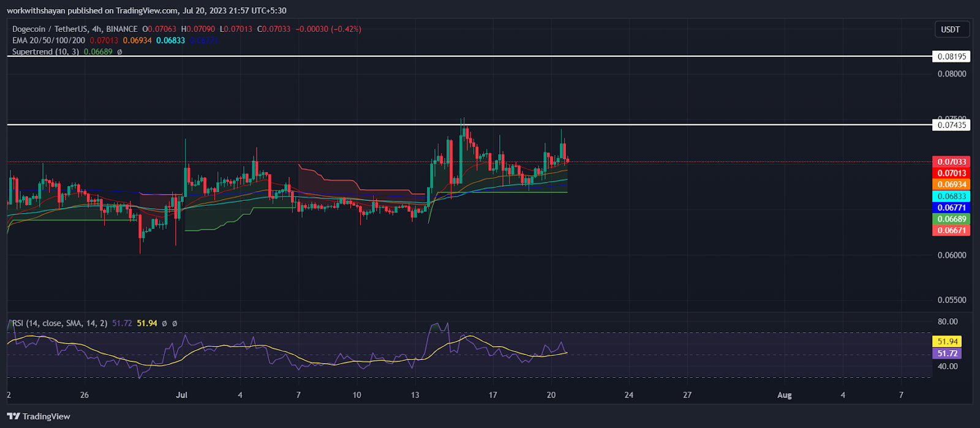
Task: Select the white horizontal line at 0.08195
Action: (469, 56)
